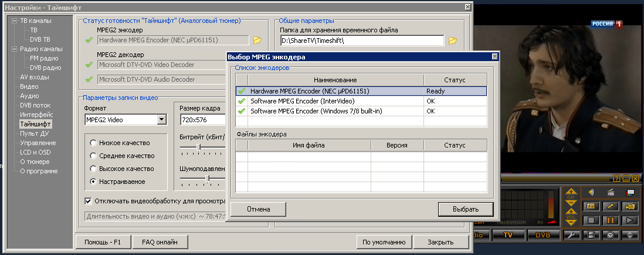Open the clock scheduler icon
Image resolution: width=644 pixels, height=255 pixels.
coord(611,236)
